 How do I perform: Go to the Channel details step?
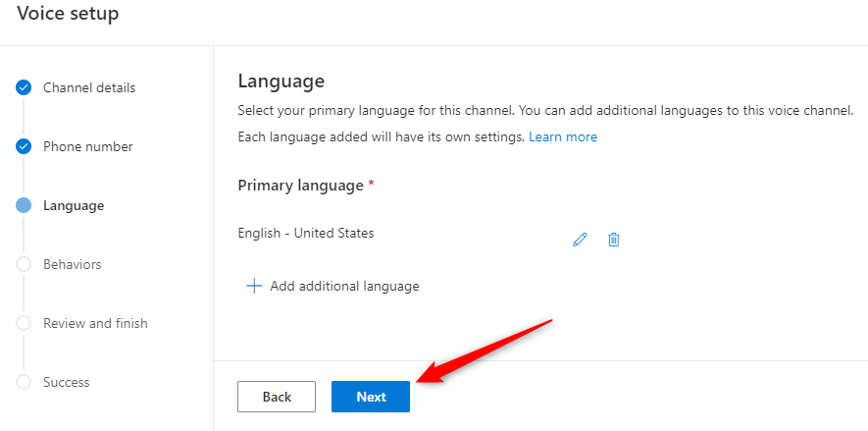pyautogui.click(x=89, y=88)
